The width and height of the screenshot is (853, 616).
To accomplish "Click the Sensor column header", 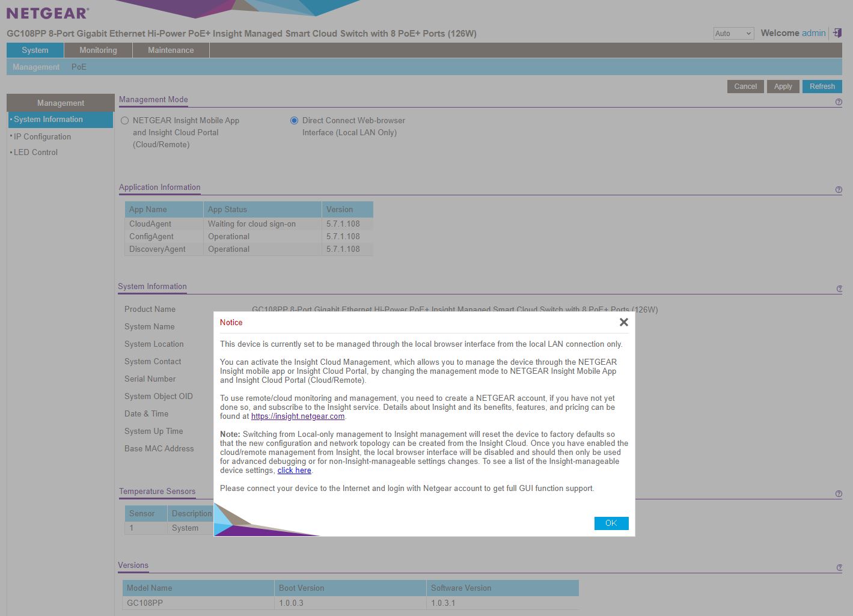I will (146, 513).
